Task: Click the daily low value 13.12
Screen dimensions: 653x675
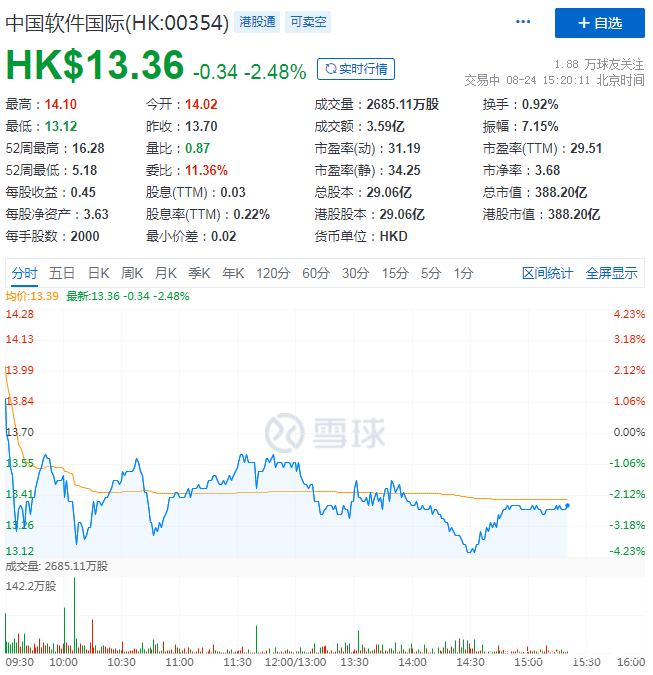Action: [x=61, y=126]
